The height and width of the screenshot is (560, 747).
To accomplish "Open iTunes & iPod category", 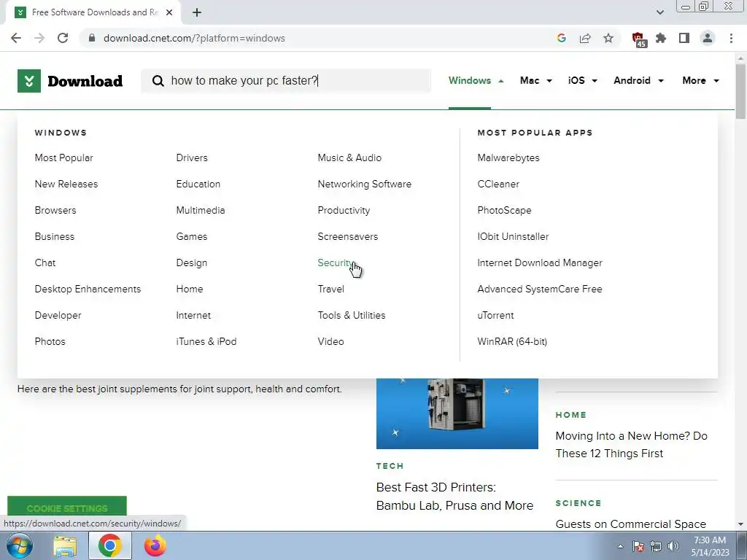I will pyautogui.click(x=206, y=341).
